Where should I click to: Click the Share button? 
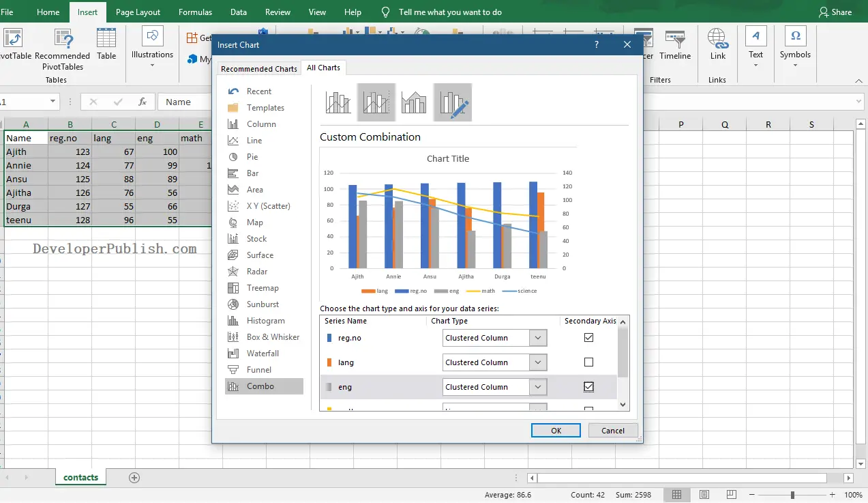point(835,12)
